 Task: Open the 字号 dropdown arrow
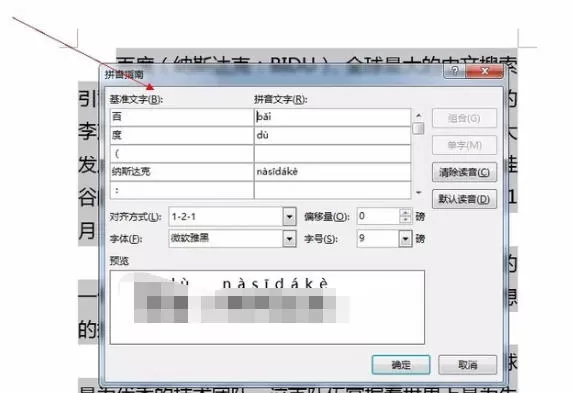coord(405,239)
